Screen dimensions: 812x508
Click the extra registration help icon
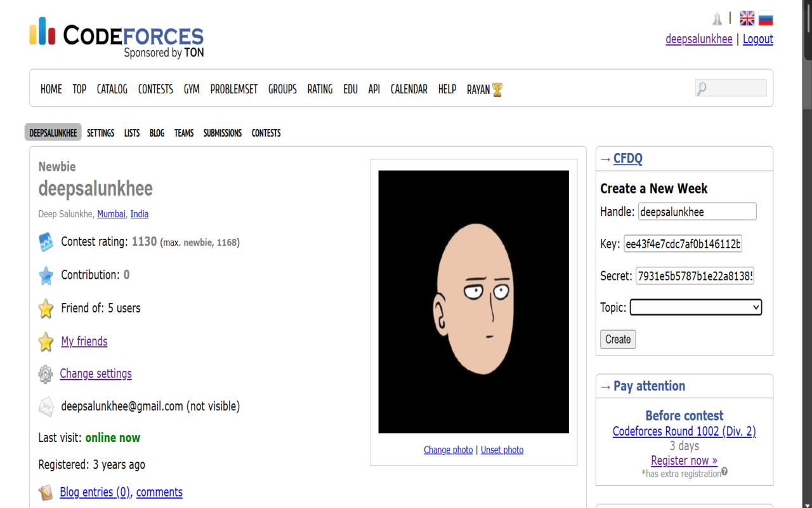[724, 472]
